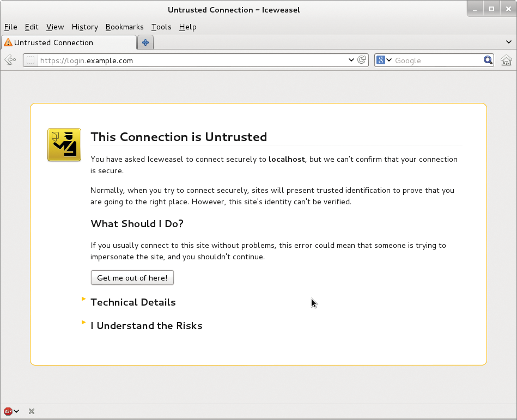Screen dimensions: 517x420
Task: Click the site identity icon in address bar
Action: tap(31, 60)
